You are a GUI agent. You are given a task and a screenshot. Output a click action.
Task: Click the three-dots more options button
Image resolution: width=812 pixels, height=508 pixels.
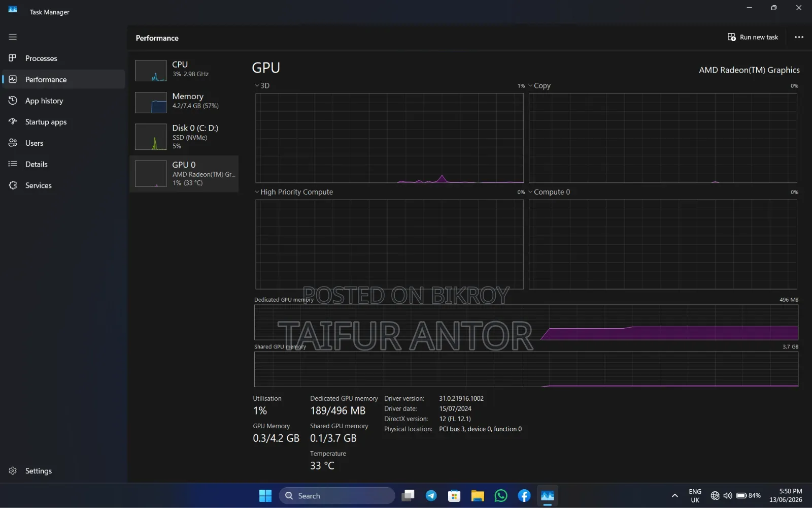799,37
